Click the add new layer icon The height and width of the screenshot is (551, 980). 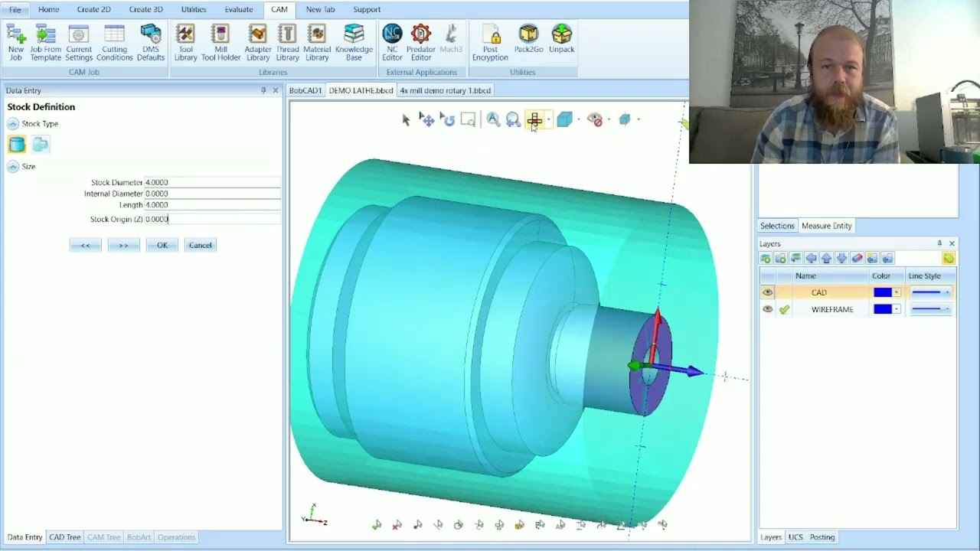pyautogui.click(x=766, y=259)
